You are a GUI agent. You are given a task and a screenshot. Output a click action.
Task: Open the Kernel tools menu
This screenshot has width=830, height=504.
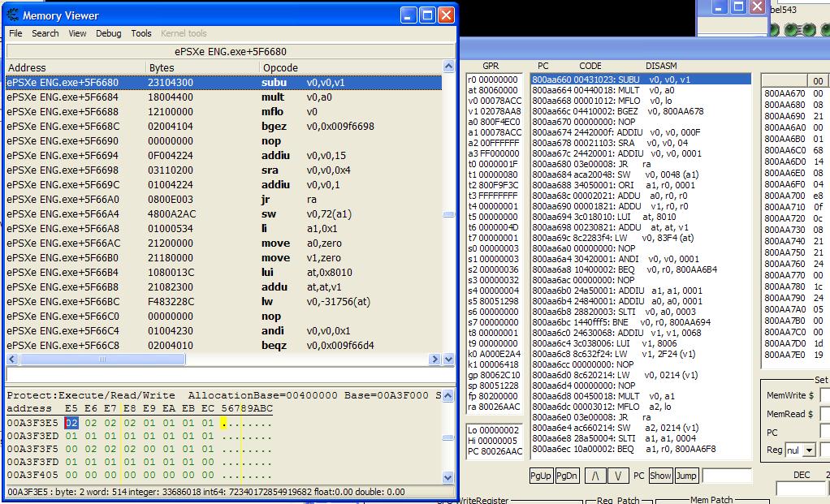(184, 33)
